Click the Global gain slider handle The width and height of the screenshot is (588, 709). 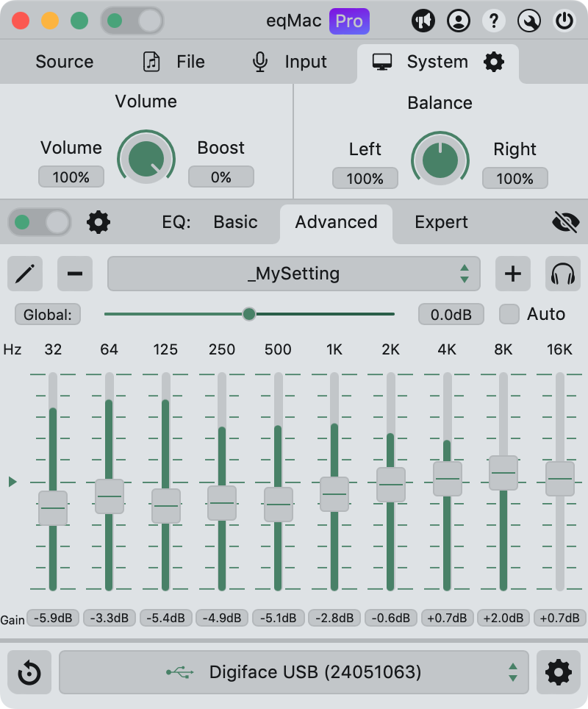[249, 314]
